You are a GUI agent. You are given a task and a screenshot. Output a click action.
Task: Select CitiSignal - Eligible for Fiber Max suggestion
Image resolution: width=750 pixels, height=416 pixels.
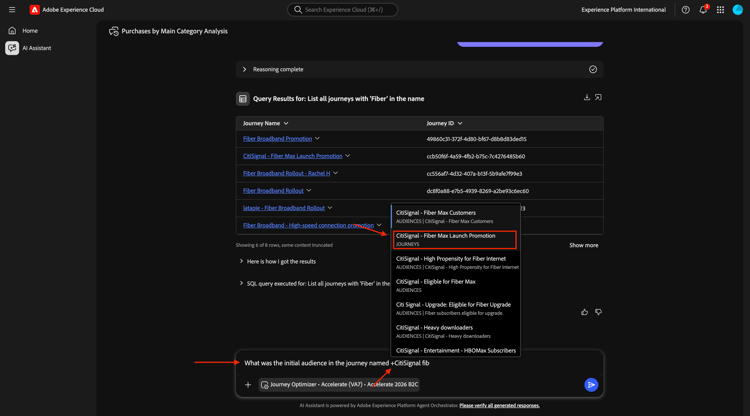tap(456, 285)
